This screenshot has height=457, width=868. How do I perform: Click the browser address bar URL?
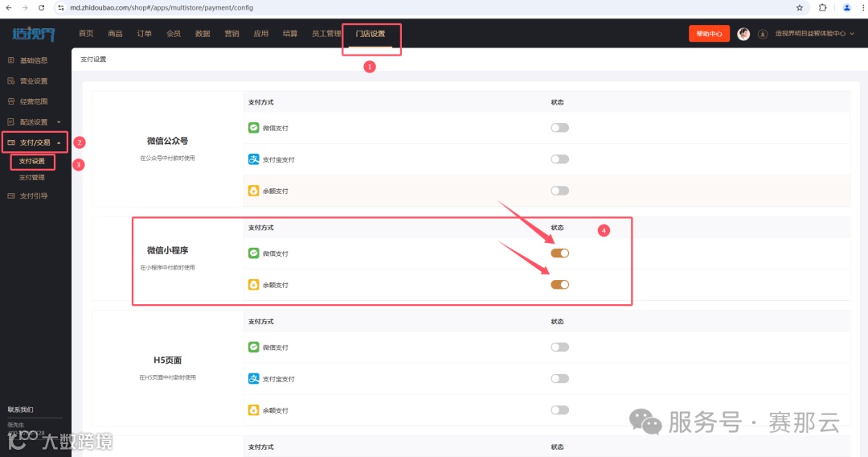[x=162, y=8]
